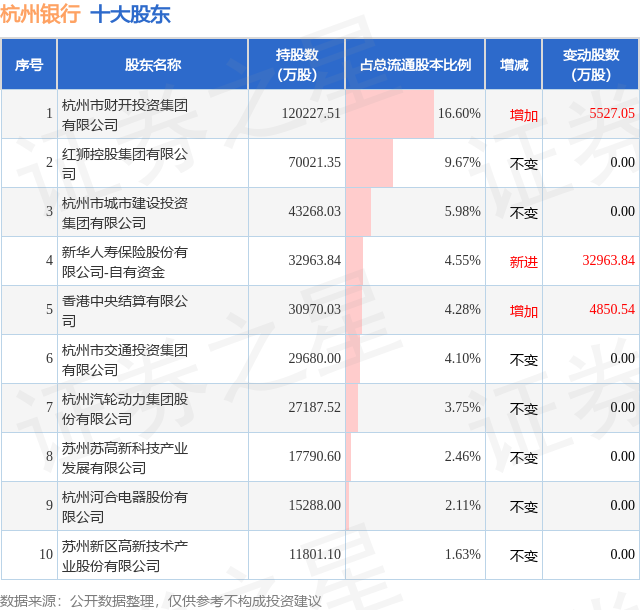Click the 数据来源 disclaimer footer text
This screenshot has height=610, width=640.
click(x=160, y=601)
